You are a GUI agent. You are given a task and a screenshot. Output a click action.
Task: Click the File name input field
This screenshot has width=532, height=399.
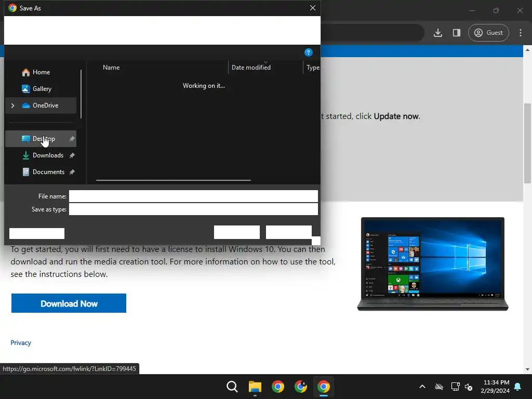coord(193,196)
